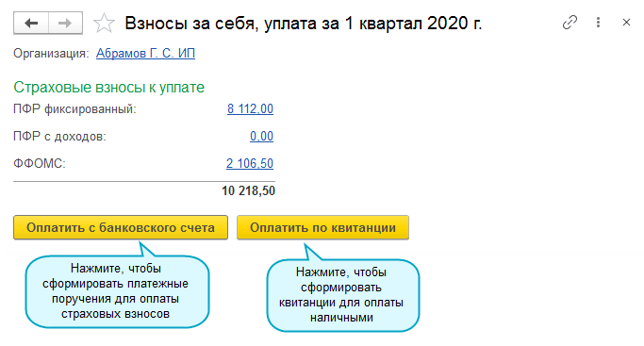The height and width of the screenshot is (346, 644).
Task: Go back with the left arrow button
Action: (x=31, y=23)
